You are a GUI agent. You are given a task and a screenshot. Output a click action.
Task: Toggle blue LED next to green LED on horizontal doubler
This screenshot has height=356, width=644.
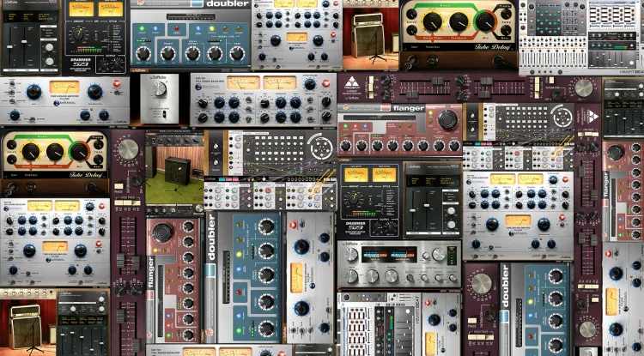(156, 29)
